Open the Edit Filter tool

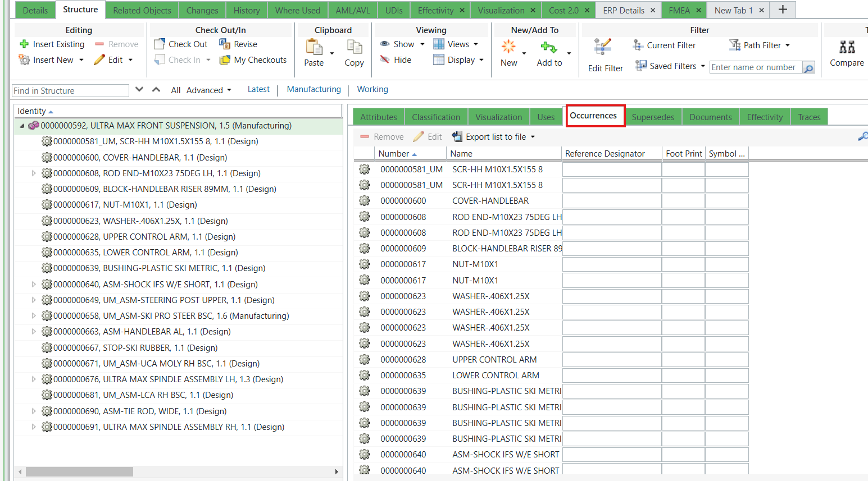pos(605,53)
